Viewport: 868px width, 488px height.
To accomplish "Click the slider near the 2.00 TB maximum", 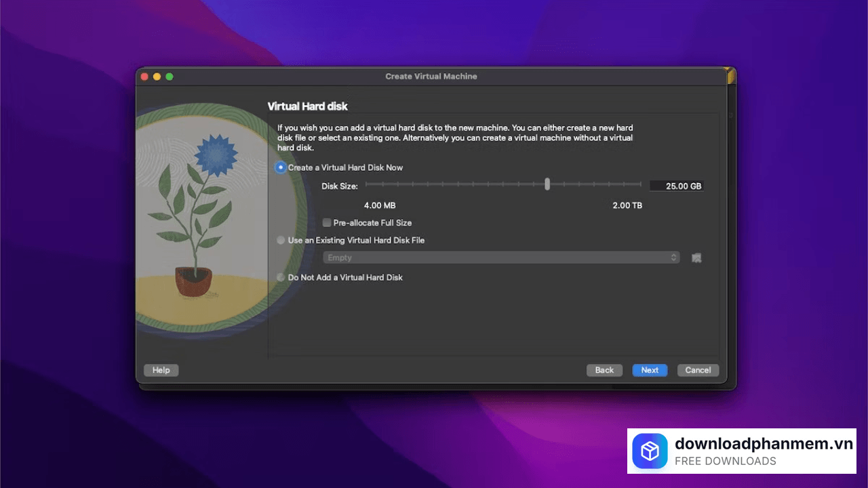I will (637, 184).
